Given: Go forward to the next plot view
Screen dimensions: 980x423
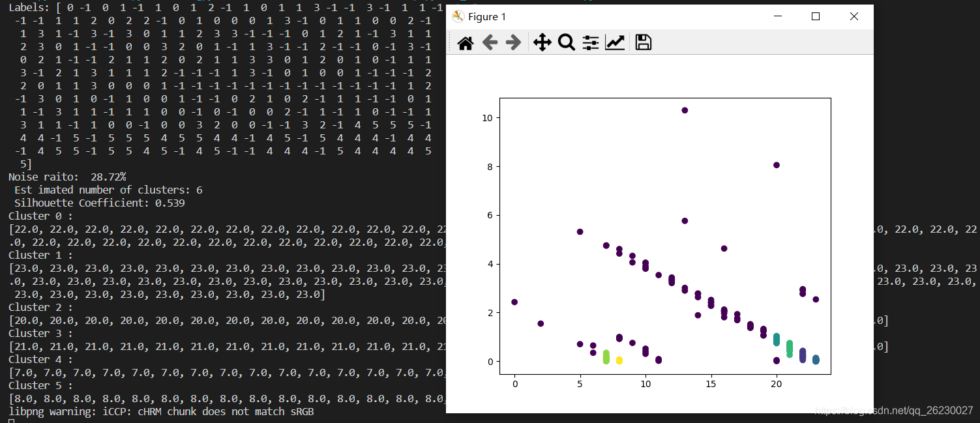Looking at the screenshot, I should click(x=514, y=43).
